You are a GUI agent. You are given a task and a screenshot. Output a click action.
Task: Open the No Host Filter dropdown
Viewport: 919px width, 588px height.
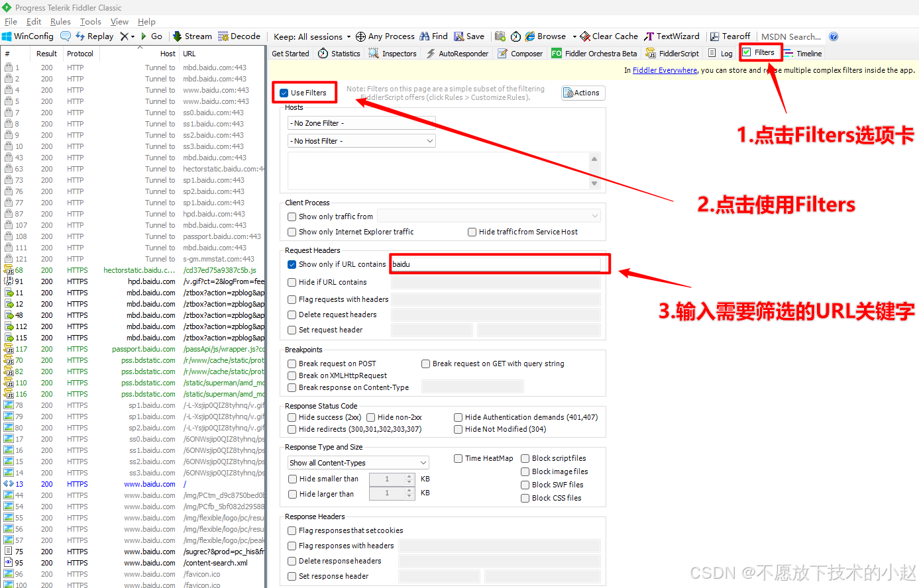coord(362,141)
